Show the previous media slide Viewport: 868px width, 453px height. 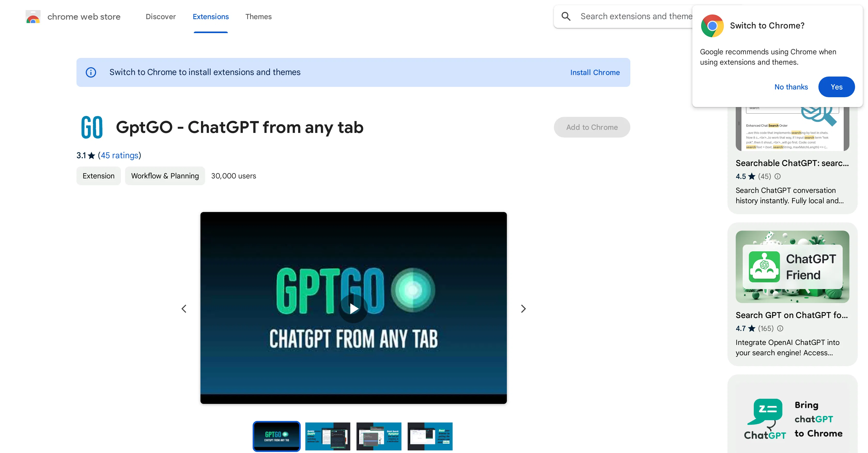pos(184,308)
